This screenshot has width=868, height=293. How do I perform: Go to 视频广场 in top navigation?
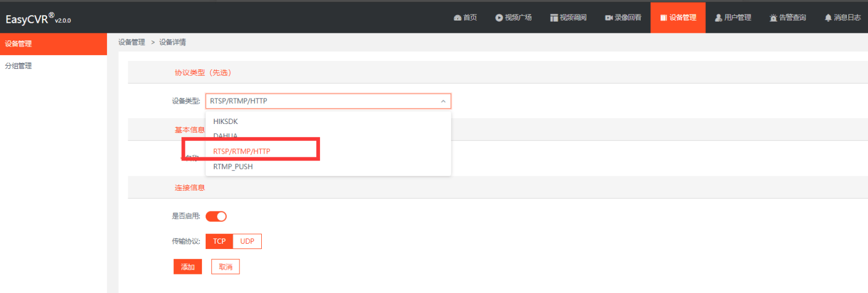513,17
